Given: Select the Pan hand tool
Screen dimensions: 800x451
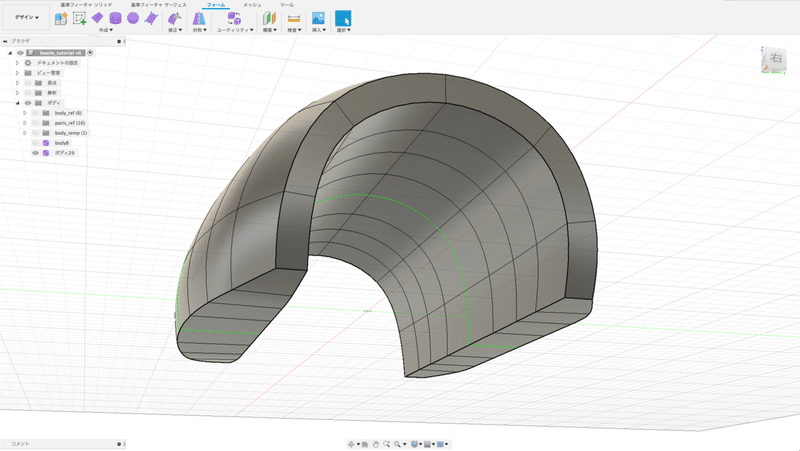Looking at the screenshot, I should pos(375,443).
